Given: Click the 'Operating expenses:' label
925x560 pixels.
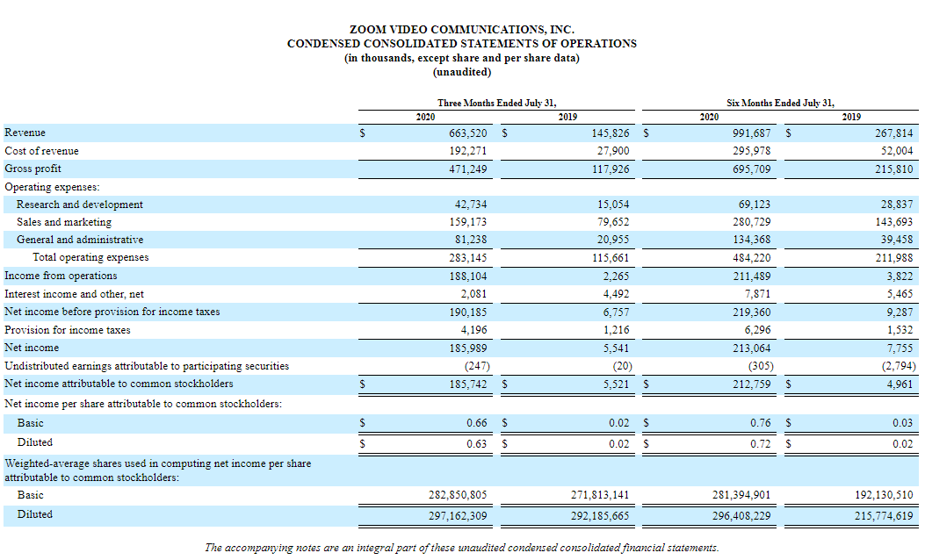Looking at the screenshot, I should [x=52, y=187].
